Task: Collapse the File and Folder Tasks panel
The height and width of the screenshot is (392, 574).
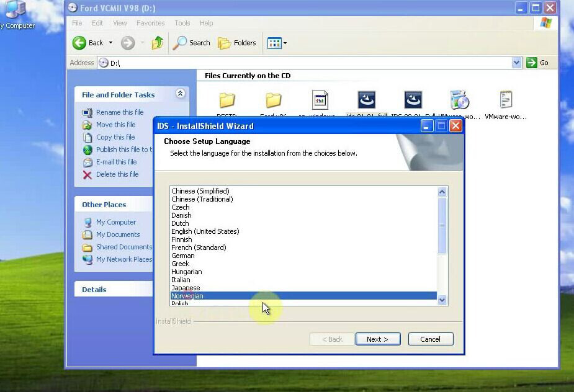Action: coord(180,94)
